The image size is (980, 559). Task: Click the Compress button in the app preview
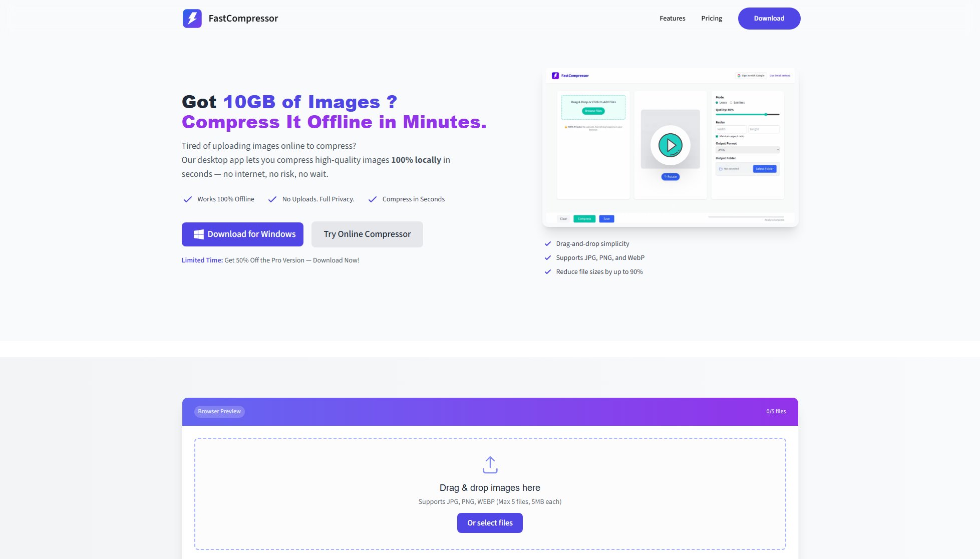pos(584,219)
